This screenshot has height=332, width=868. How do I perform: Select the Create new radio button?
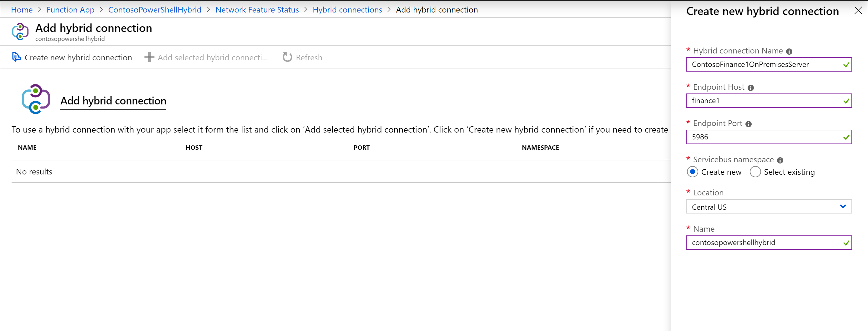(x=693, y=172)
